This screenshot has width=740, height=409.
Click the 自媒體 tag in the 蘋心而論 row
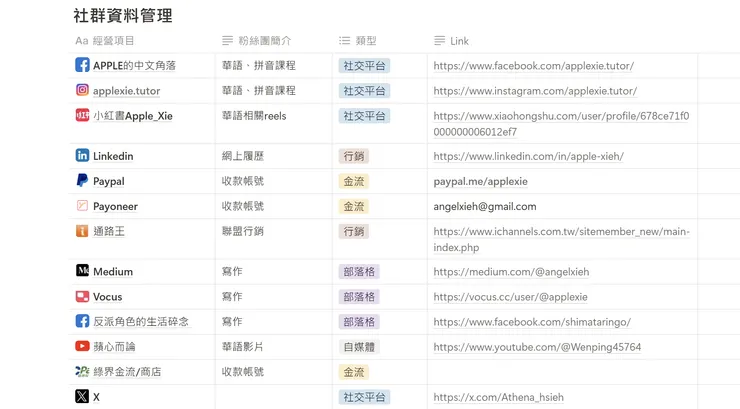pos(359,347)
